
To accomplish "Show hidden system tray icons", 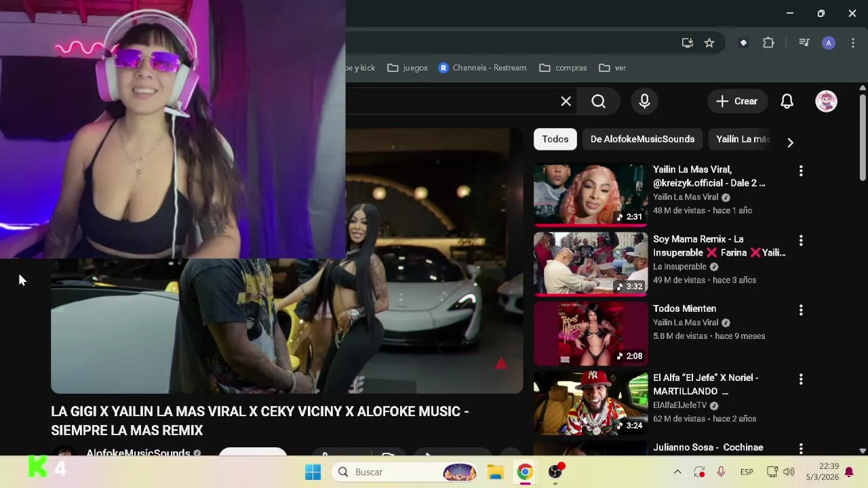I will (677, 472).
